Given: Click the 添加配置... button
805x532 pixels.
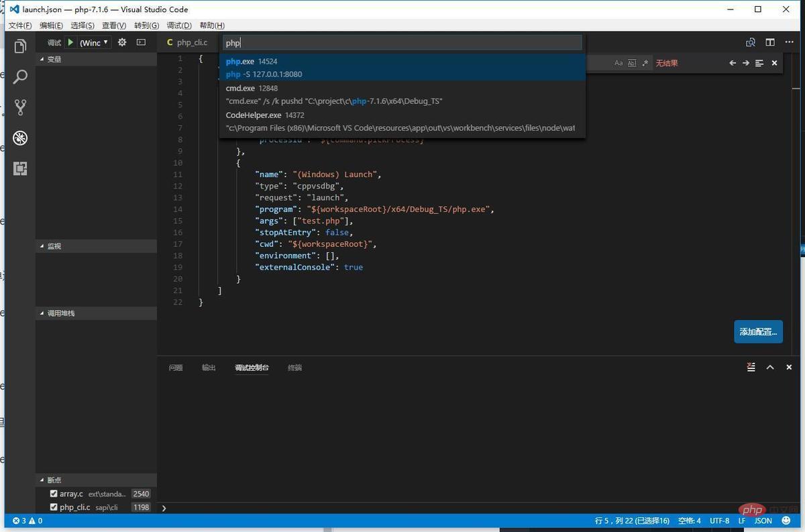Looking at the screenshot, I should 758,331.
